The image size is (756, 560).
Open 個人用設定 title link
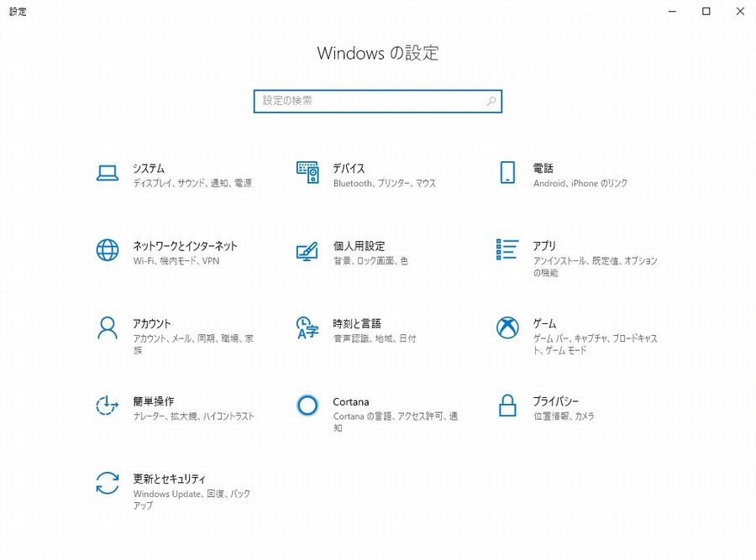[359, 246]
